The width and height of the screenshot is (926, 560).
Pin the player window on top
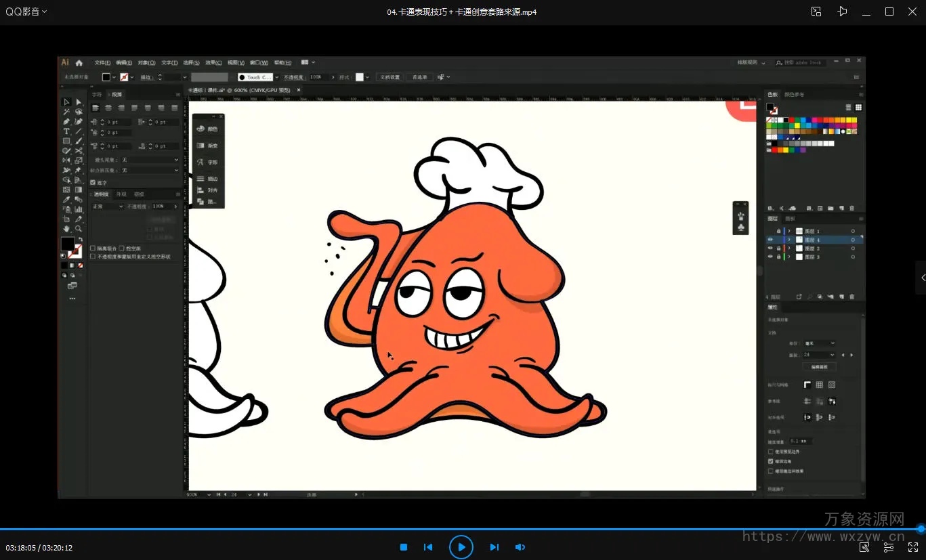[842, 12]
